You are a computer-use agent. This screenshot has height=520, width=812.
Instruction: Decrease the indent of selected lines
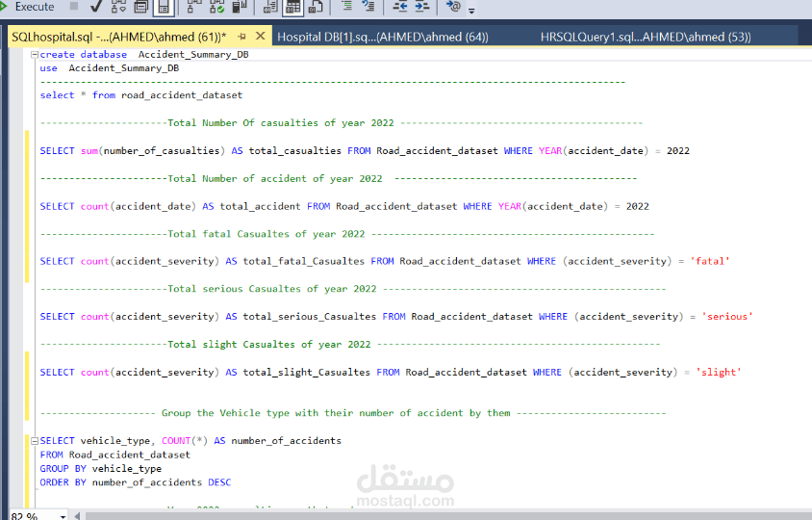(400, 6)
